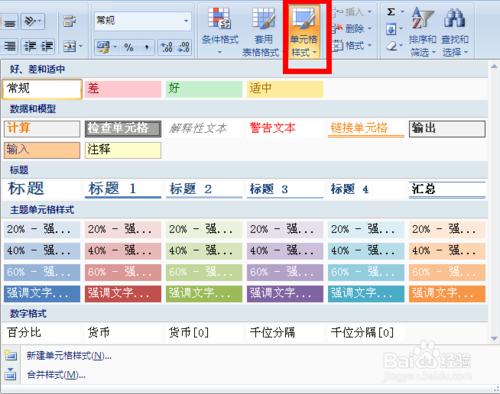The width and height of the screenshot is (500, 394).
Task: Expand the Format (格式) dropdown arrow
Action: pyautogui.click(x=370, y=45)
